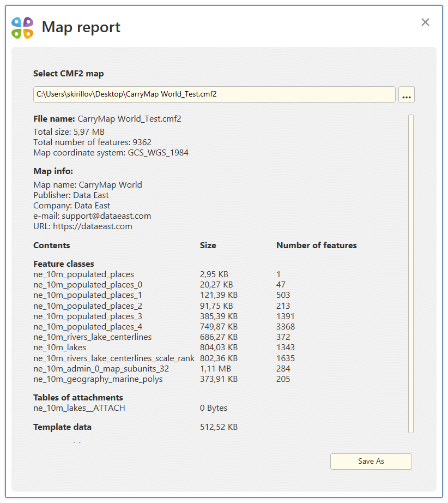The image size is (448, 503).
Task: Click the 0 Bytes size value
Action: pyautogui.click(x=214, y=408)
